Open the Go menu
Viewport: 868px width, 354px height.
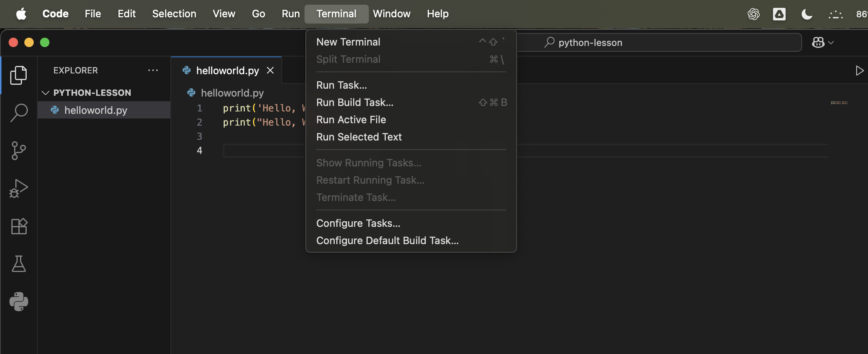[x=259, y=14]
